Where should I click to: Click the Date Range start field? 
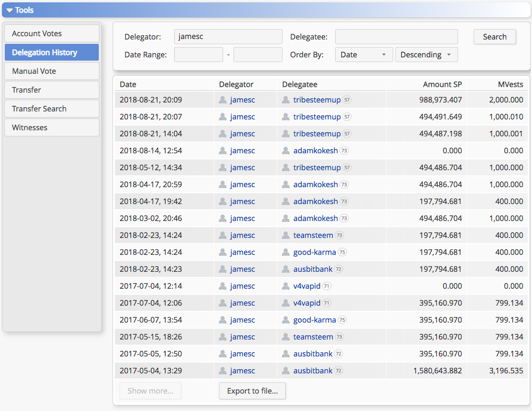coord(199,55)
